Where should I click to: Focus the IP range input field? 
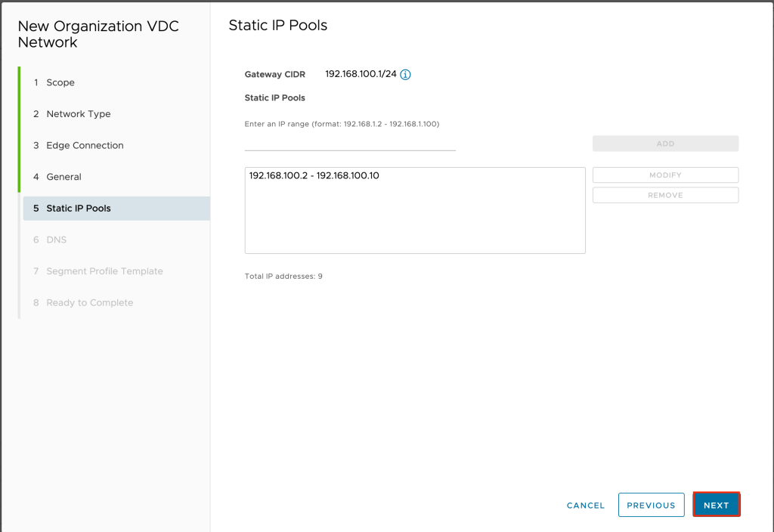(350, 142)
